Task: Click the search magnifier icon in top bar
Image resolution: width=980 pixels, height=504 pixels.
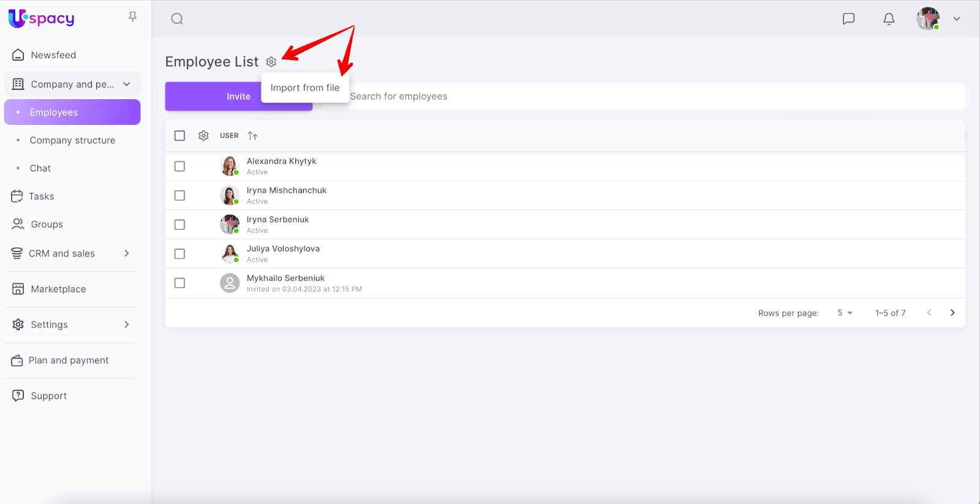Action: tap(177, 19)
